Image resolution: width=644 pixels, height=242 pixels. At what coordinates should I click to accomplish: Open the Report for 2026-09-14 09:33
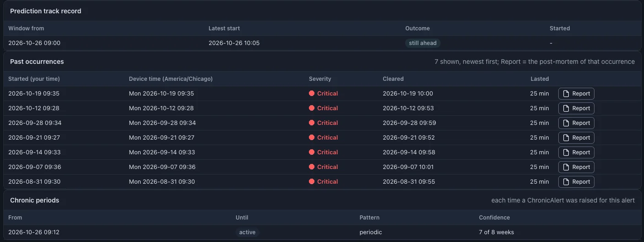(x=576, y=152)
